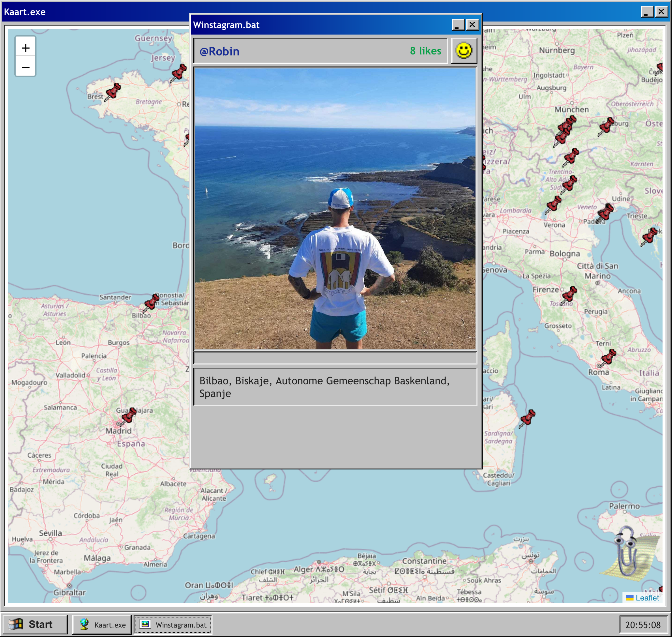Zoom in the map with plus button
This screenshot has width=672, height=637.
(x=25, y=48)
